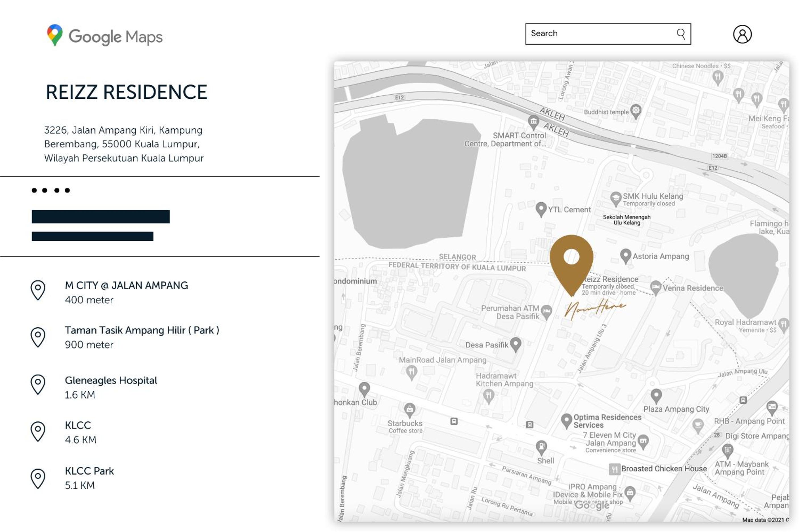Click the KLCC 4.6 KM entry
This screenshot has width=799, height=532.
(x=81, y=432)
